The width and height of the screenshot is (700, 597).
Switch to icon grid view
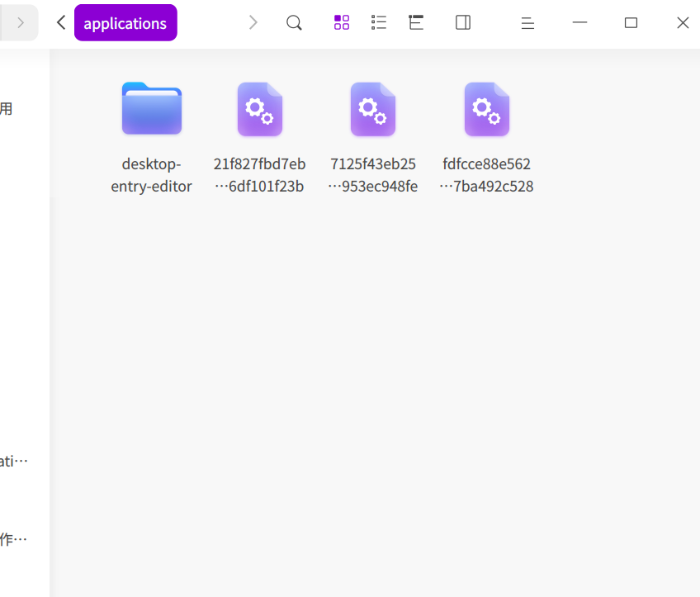(x=342, y=22)
